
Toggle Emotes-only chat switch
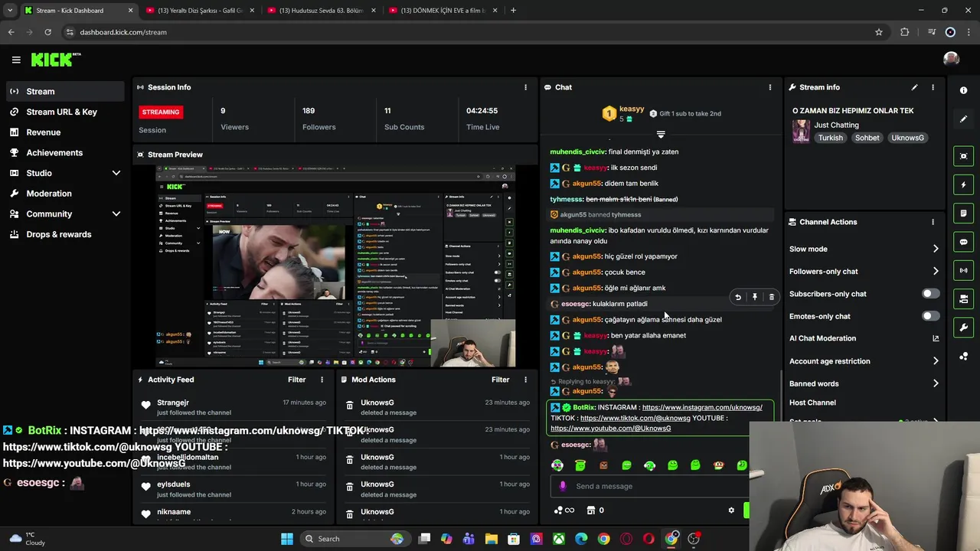[x=930, y=316]
